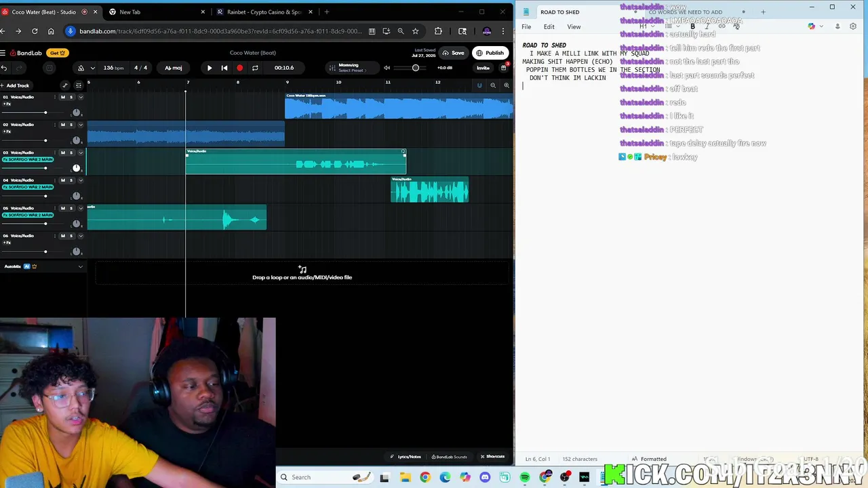
Task: Reload the browser page
Action: pyautogui.click(x=34, y=31)
